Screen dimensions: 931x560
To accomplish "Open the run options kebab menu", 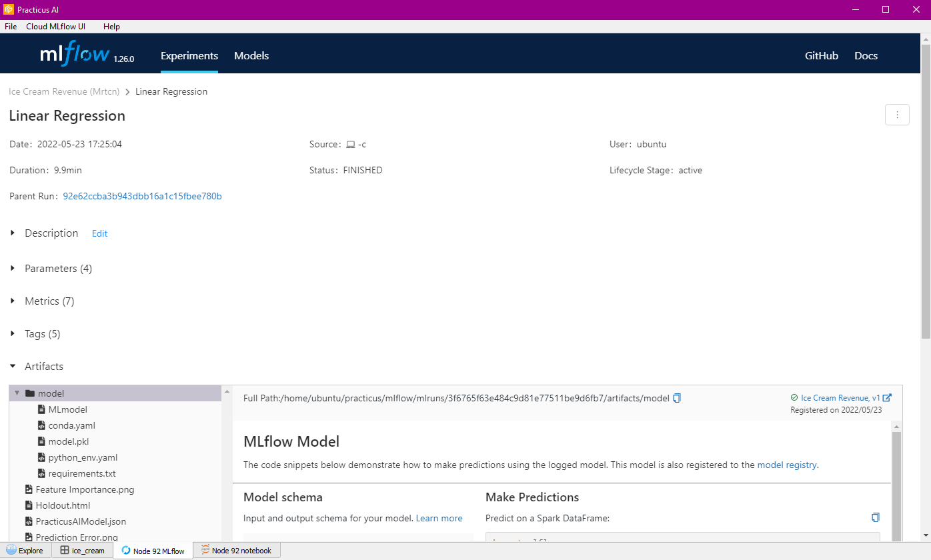I will 897,114.
